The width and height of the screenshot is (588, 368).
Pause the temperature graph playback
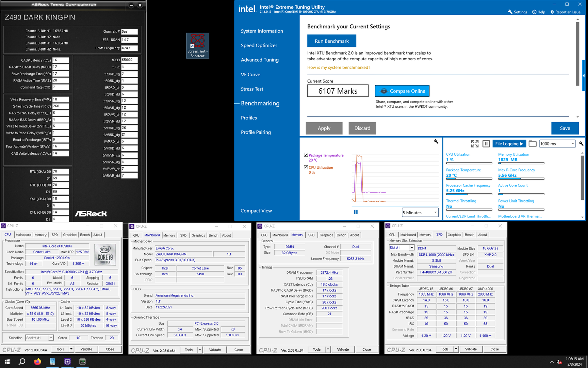(x=356, y=212)
